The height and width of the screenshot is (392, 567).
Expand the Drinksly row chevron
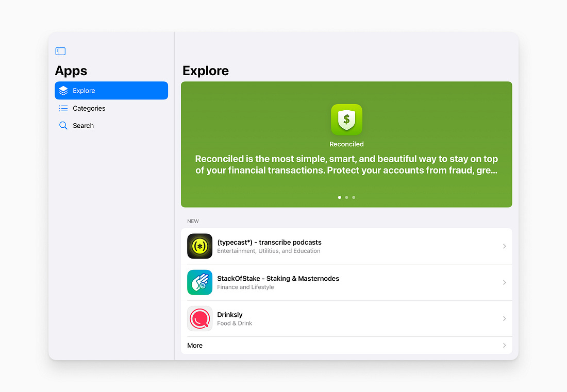(504, 319)
